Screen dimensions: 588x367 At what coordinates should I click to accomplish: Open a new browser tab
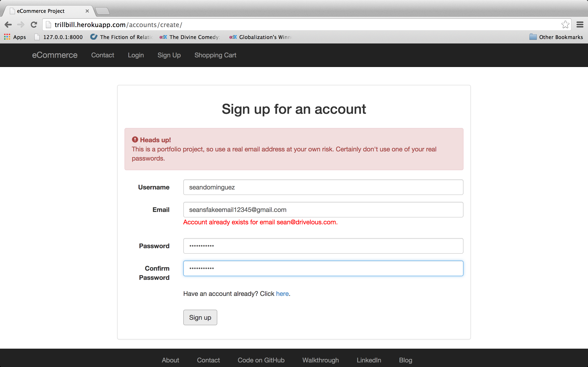(x=102, y=11)
